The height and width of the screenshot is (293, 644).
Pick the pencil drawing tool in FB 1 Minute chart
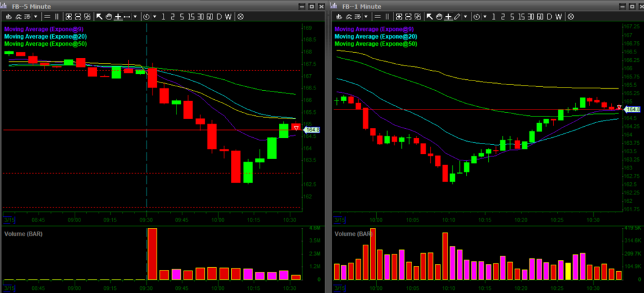[457, 16]
